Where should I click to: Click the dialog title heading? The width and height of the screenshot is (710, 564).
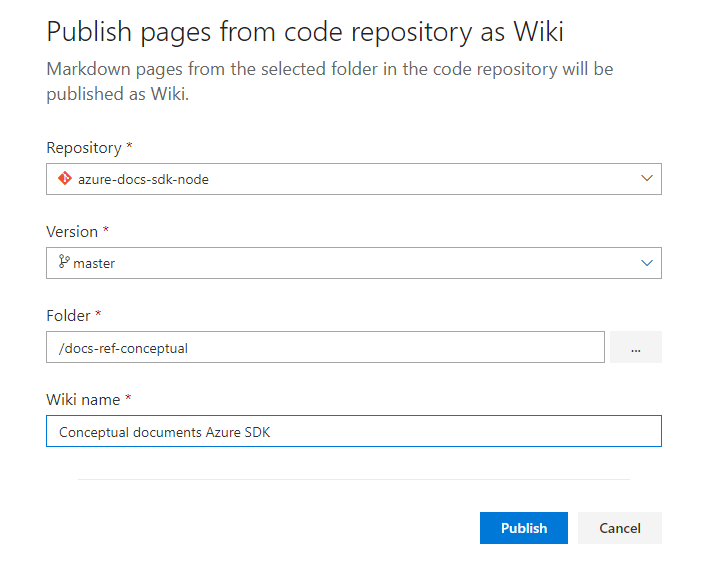305,32
